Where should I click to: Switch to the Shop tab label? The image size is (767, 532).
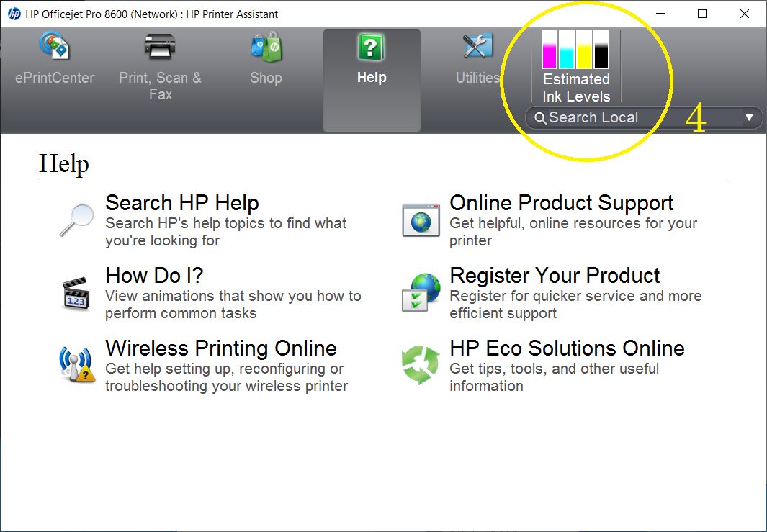click(266, 78)
